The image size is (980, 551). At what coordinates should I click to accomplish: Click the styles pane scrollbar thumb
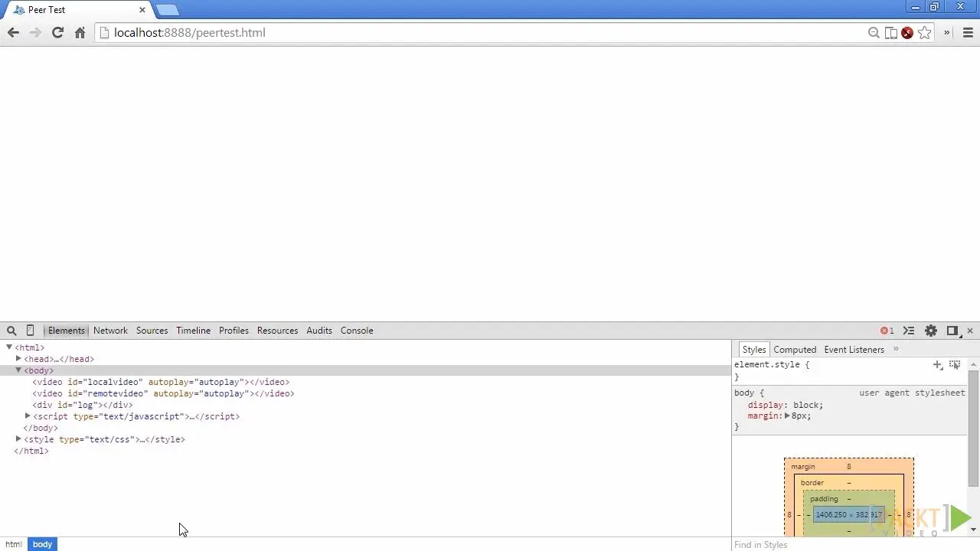click(973, 428)
